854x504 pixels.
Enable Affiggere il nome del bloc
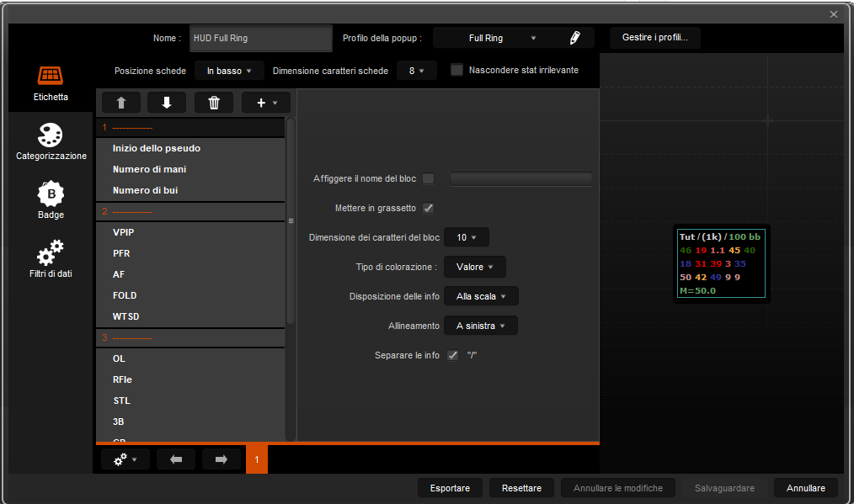click(x=429, y=178)
